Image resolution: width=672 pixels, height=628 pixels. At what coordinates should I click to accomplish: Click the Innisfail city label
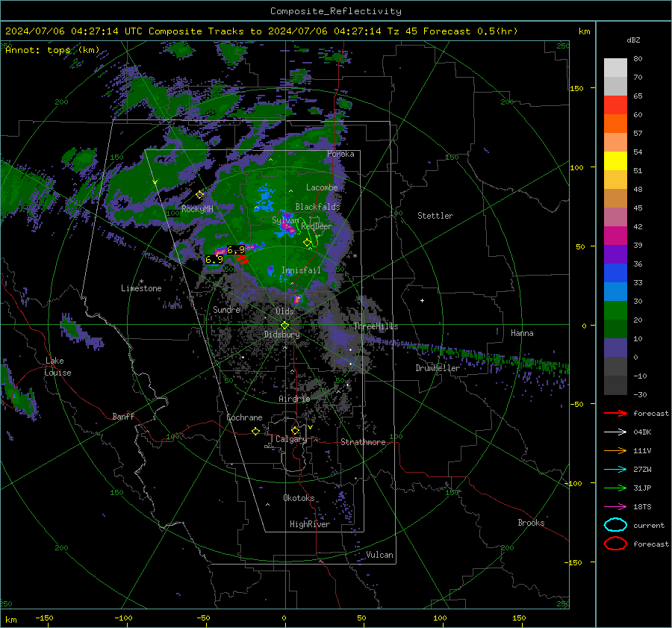[x=301, y=270]
